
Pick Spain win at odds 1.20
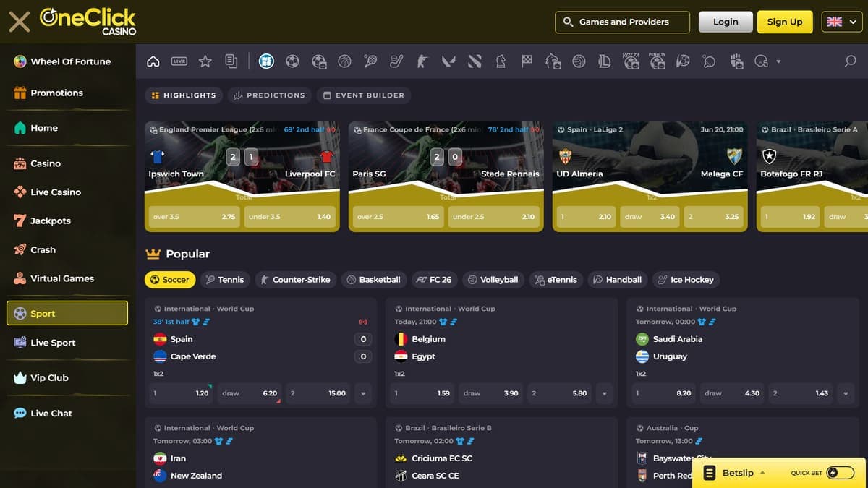pos(181,394)
